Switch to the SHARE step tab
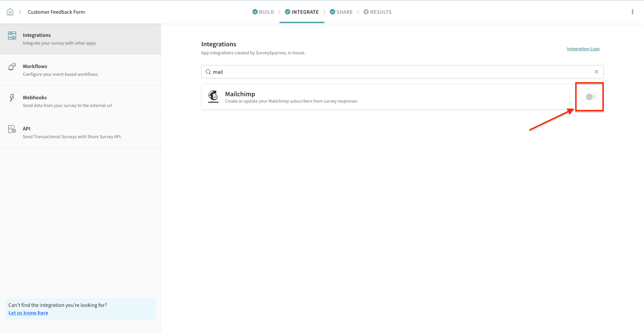This screenshot has width=644, height=333. point(341,12)
